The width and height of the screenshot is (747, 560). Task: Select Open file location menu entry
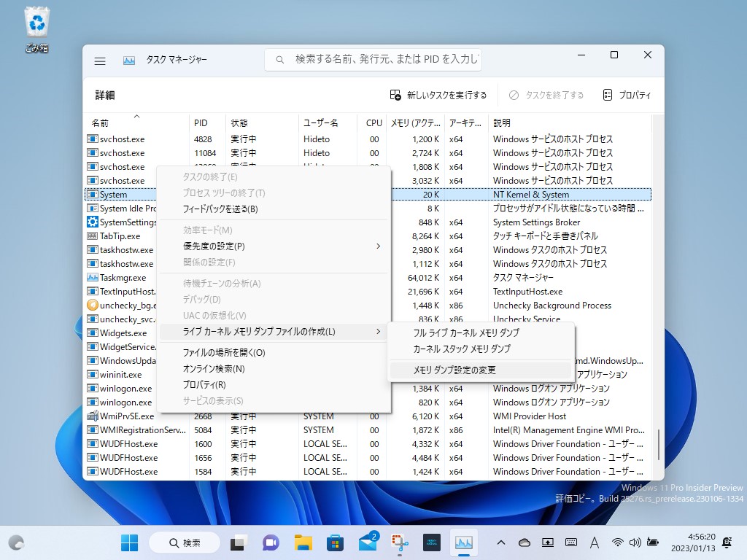(274, 353)
